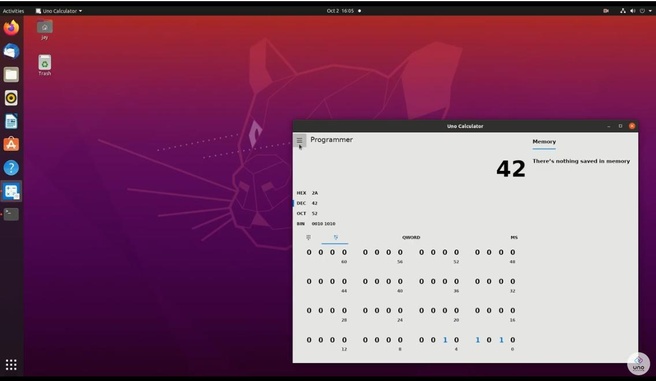
Task: Click the volume icon in top bar
Action: [633, 11]
